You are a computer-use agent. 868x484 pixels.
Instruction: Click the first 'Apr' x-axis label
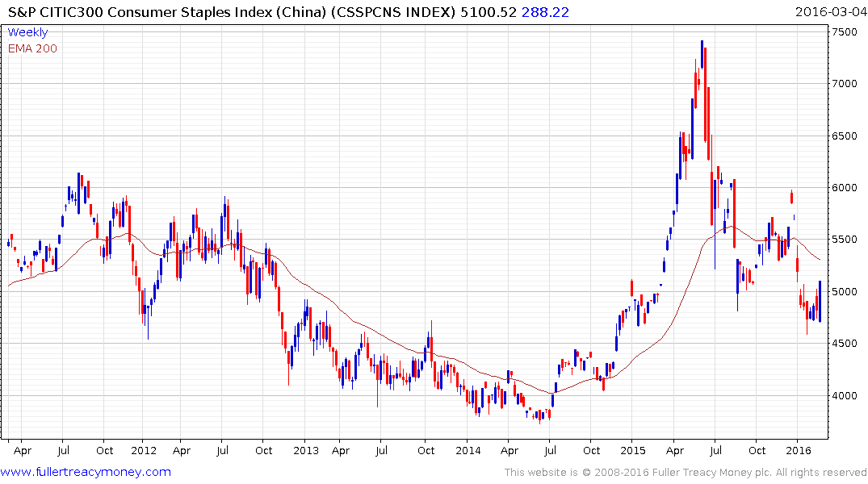[x=23, y=450]
